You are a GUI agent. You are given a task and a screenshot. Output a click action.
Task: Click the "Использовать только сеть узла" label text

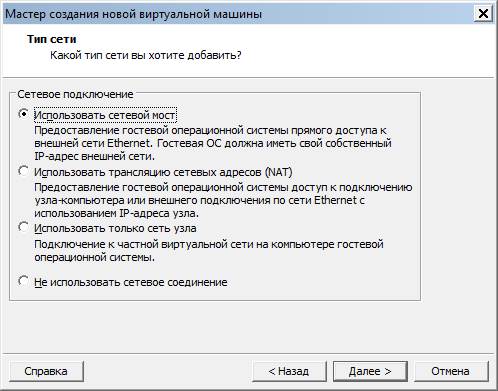click(115, 228)
